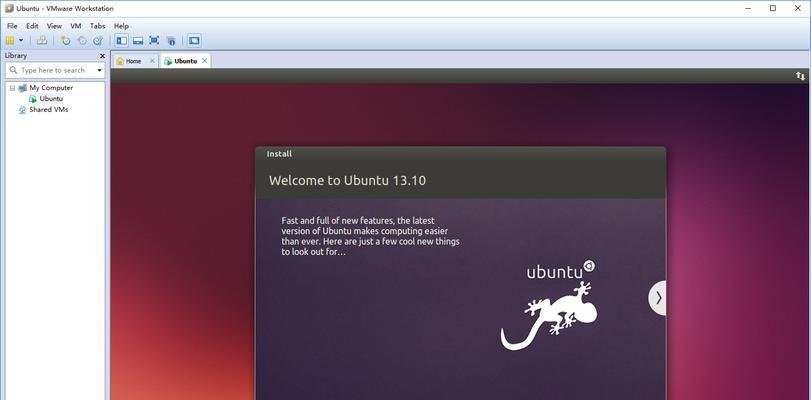Select Shared VMs in the library
The height and width of the screenshot is (400, 811).
click(48, 110)
